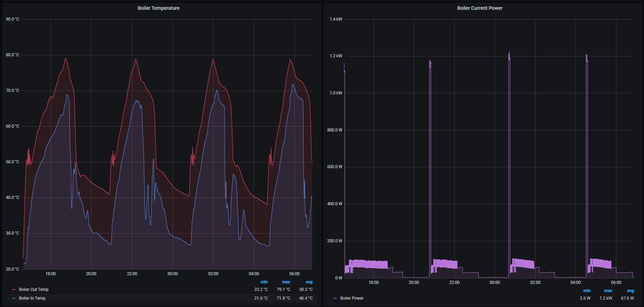
Task: Click the red Boiler Out Temp color swatch
Action: [x=14, y=290]
